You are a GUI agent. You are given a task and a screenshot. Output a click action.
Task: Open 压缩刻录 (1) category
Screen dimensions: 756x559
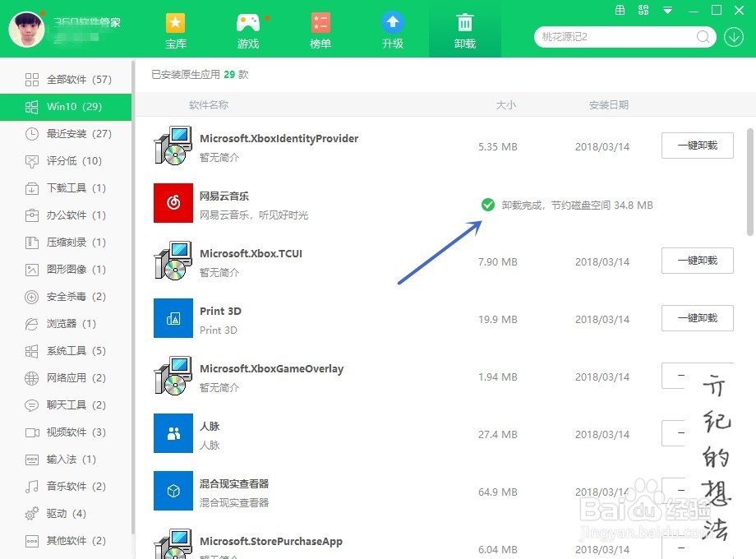66,243
